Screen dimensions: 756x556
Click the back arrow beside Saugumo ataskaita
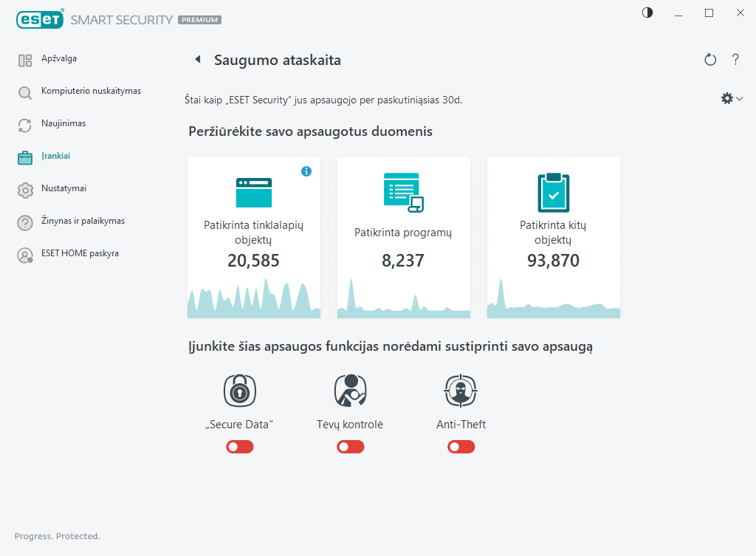point(197,60)
